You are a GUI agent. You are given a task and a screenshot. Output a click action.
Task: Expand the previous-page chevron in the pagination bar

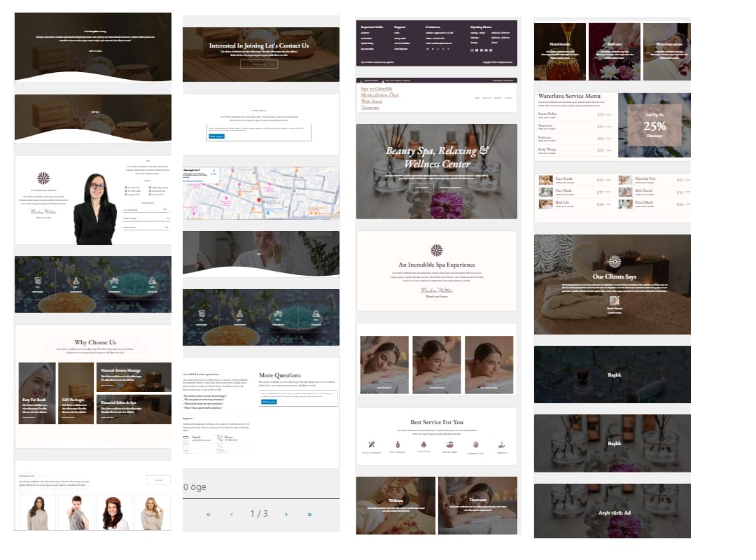[232, 514]
